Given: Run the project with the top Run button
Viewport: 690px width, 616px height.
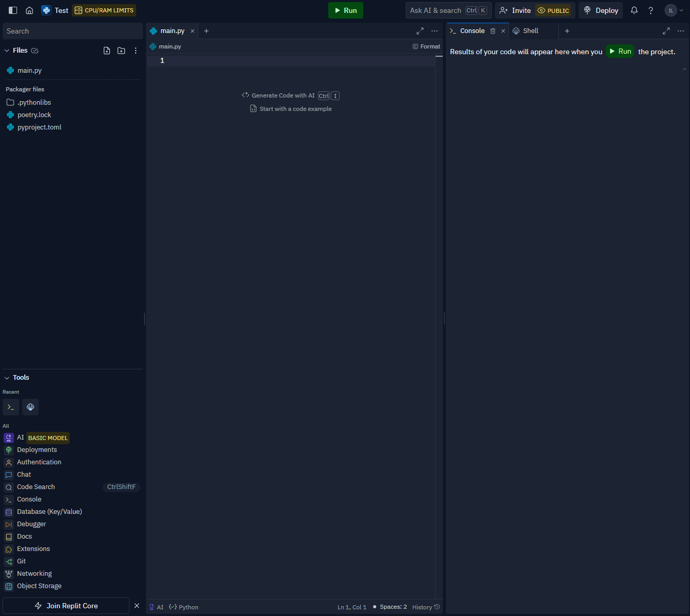Looking at the screenshot, I should [x=346, y=10].
